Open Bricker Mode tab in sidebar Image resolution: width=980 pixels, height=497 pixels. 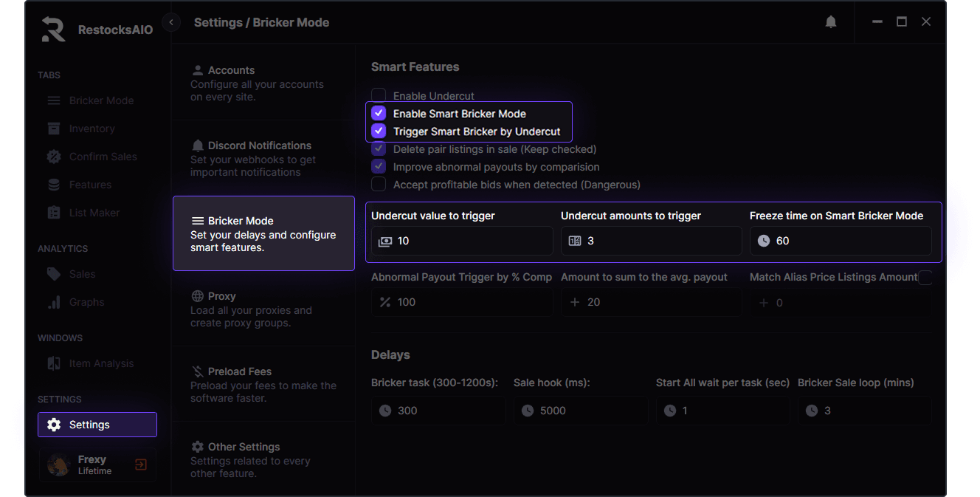pos(97,100)
